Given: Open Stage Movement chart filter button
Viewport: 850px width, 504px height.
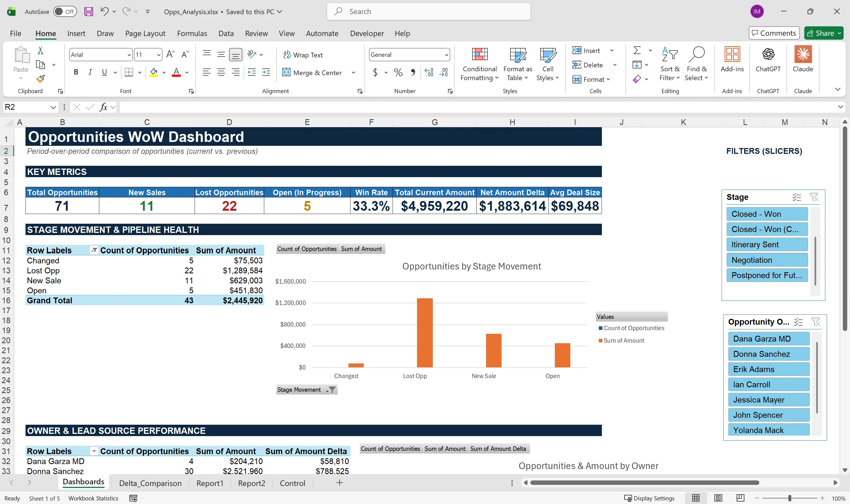Looking at the screenshot, I should click(x=307, y=390).
